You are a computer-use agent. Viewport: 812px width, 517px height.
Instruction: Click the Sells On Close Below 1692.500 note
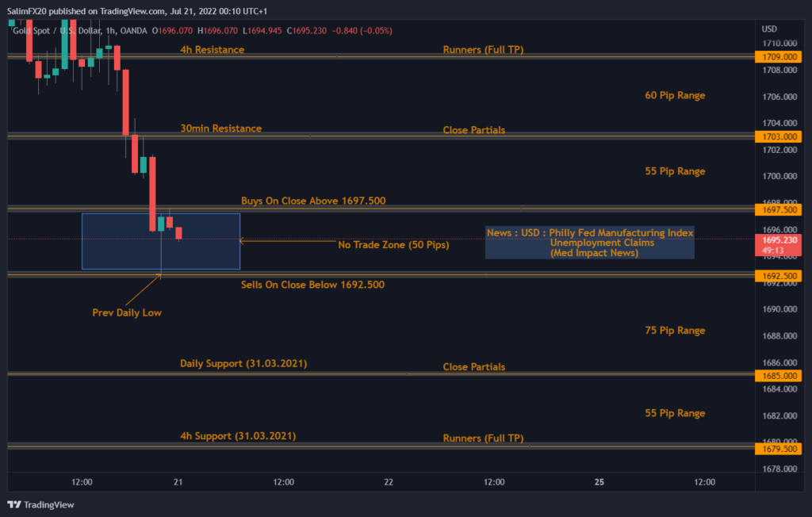click(312, 285)
